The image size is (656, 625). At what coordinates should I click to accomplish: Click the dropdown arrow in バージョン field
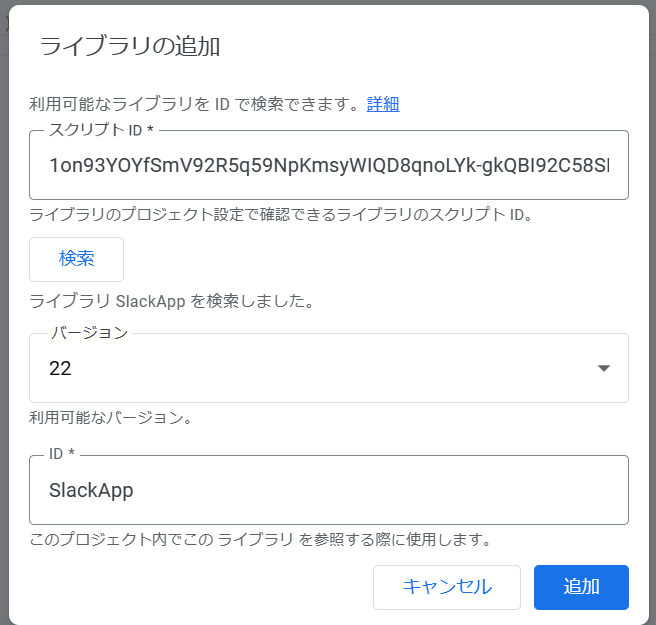[x=603, y=368]
